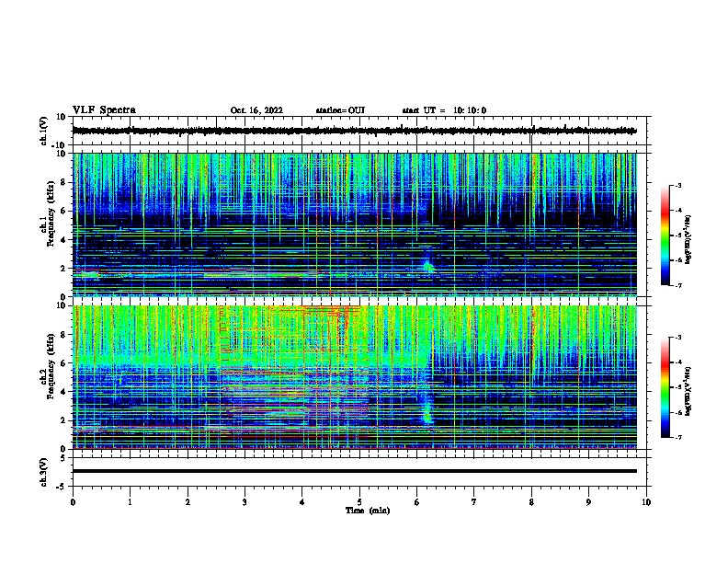
Task: Click the "start UT = 10:10:0" header text
Action: (x=444, y=110)
